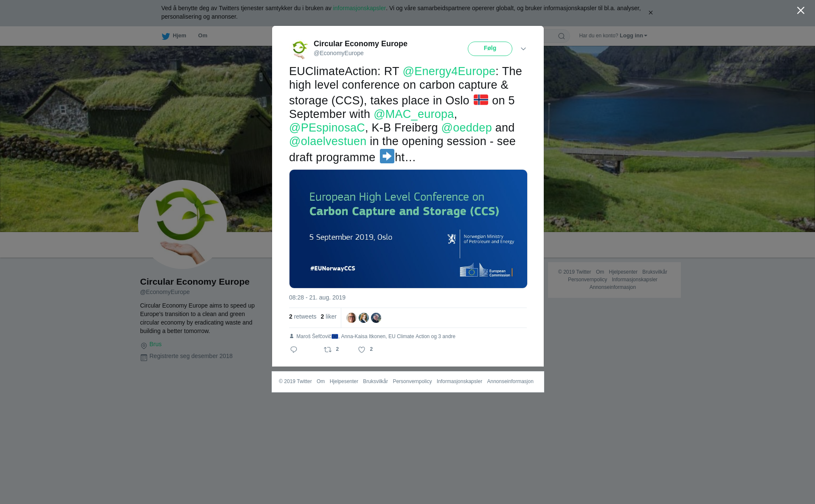Screen dimensions: 815x504
Task: View the CCS conference image
Action: (x=408, y=229)
